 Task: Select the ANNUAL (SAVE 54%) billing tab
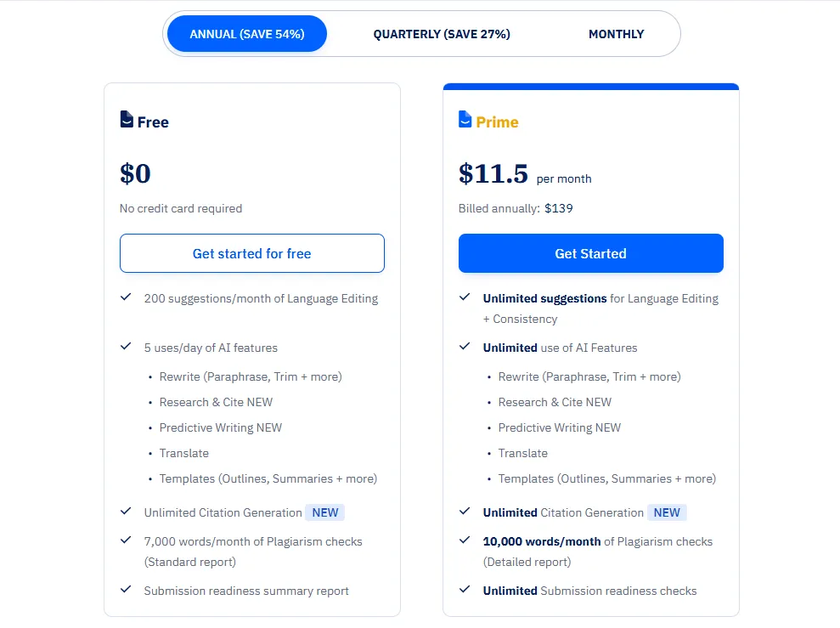(x=246, y=34)
